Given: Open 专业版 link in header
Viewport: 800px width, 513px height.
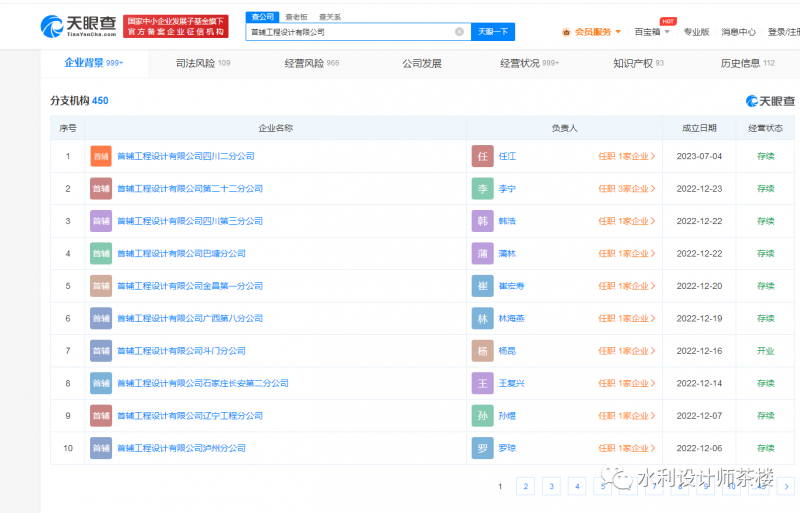Looking at the screenshot, I should (x=696, y=32).
